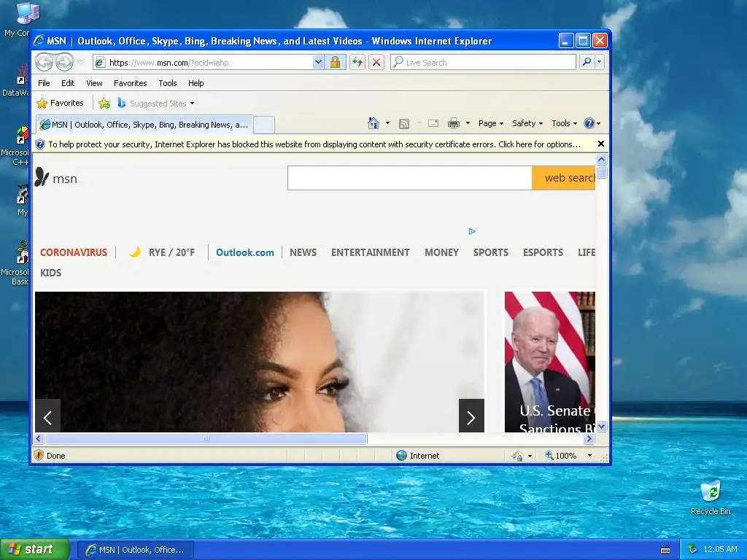Open the ESPORTS section link
This screenshot has height=560, width=747.
point(543,252)
